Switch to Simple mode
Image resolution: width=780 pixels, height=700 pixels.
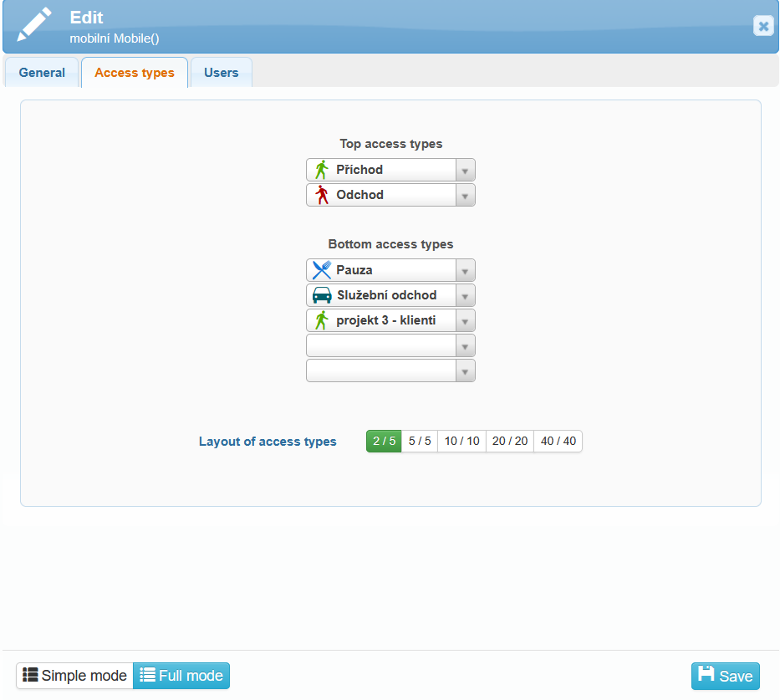(x=75, y=676)
